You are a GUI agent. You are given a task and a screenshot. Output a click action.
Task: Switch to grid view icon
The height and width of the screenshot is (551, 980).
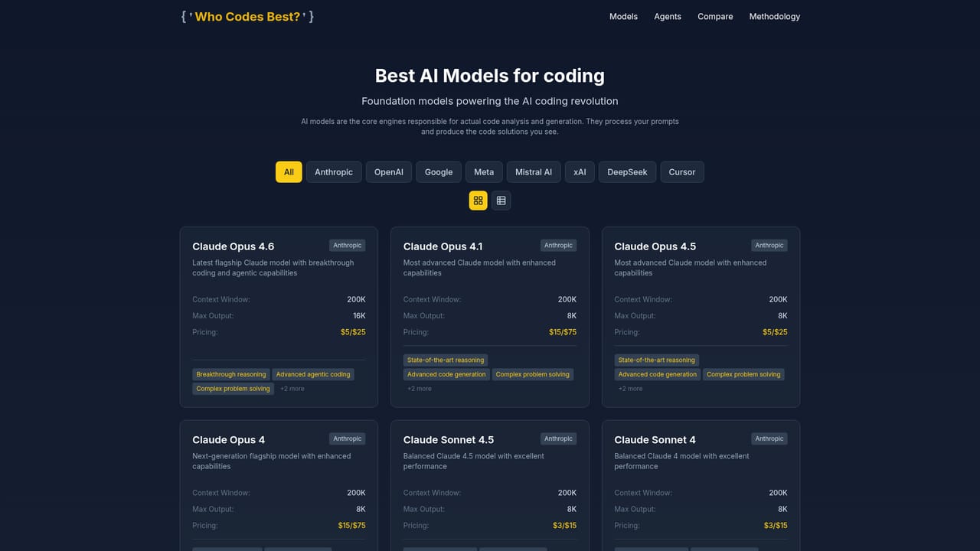[479, 201]
